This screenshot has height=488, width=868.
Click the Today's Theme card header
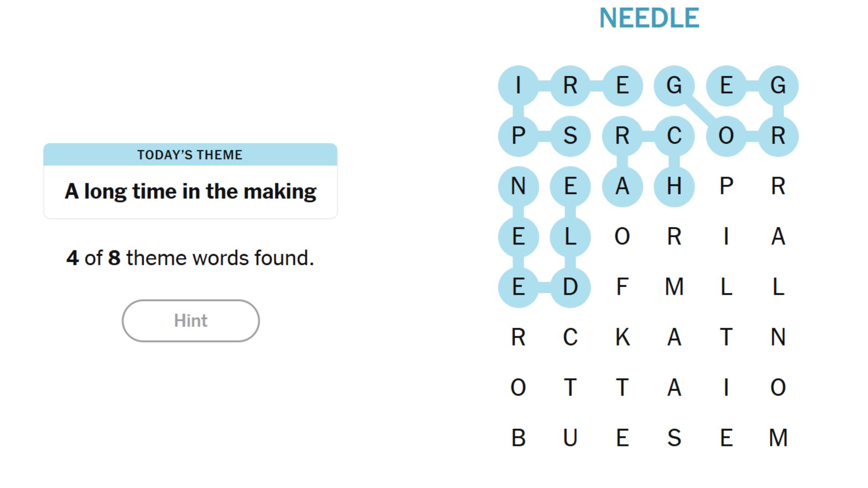190,155
